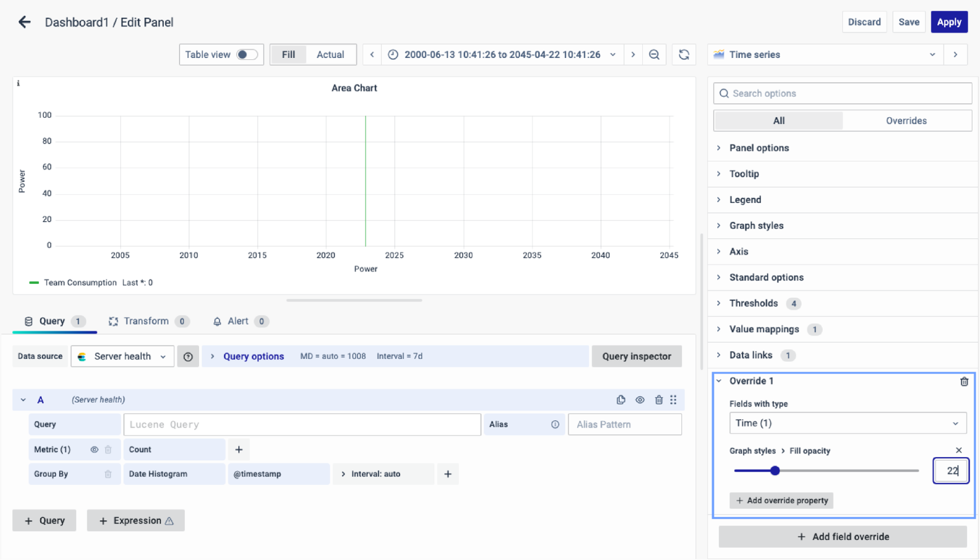Screen dimensions: 980x560
Task: Switch to the Transform tab
Action: (x=146, y=321)
